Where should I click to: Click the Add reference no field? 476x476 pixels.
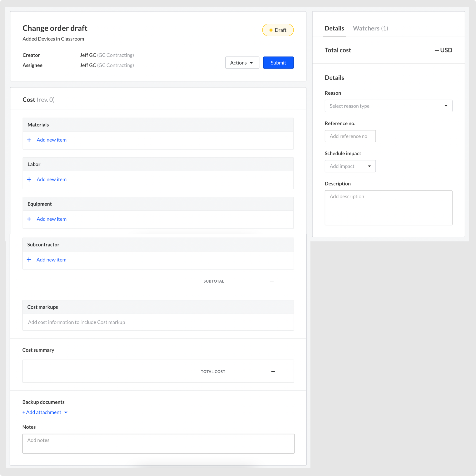point(350,136)
